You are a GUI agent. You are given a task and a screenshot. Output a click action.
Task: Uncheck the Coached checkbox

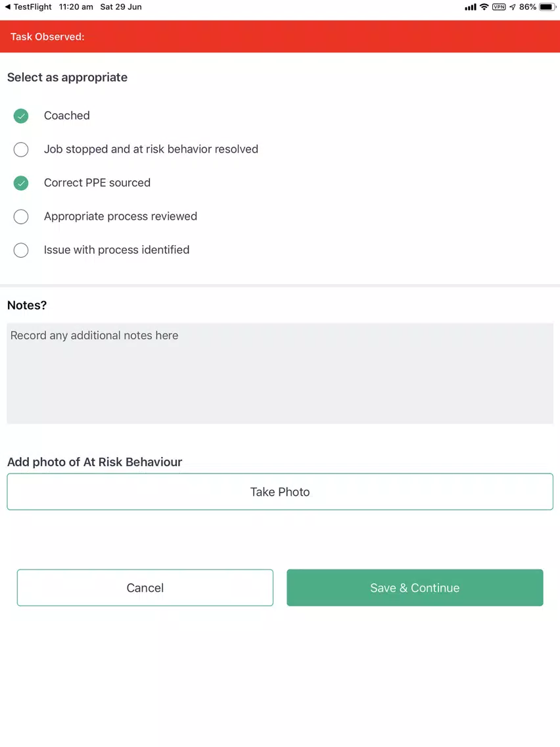[21, 116]
